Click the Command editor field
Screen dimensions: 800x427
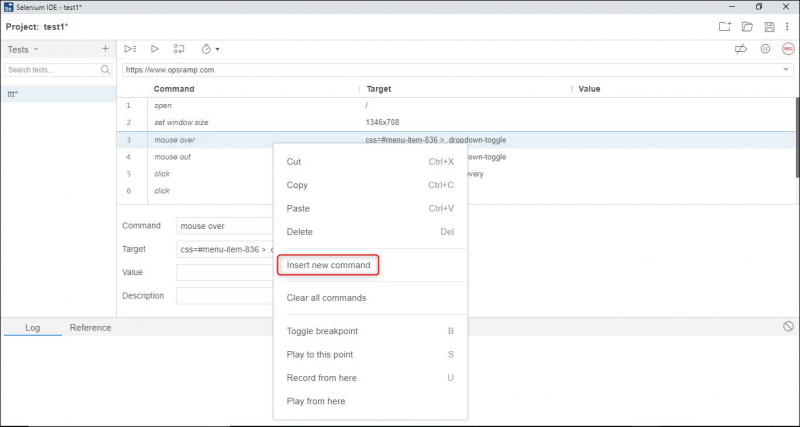(225, 226)
